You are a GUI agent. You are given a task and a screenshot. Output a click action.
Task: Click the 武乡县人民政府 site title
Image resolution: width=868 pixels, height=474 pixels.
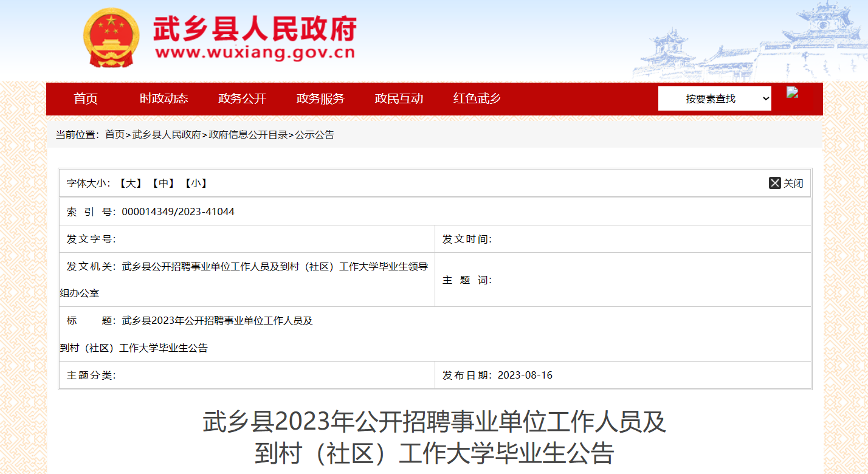[255, 28]
